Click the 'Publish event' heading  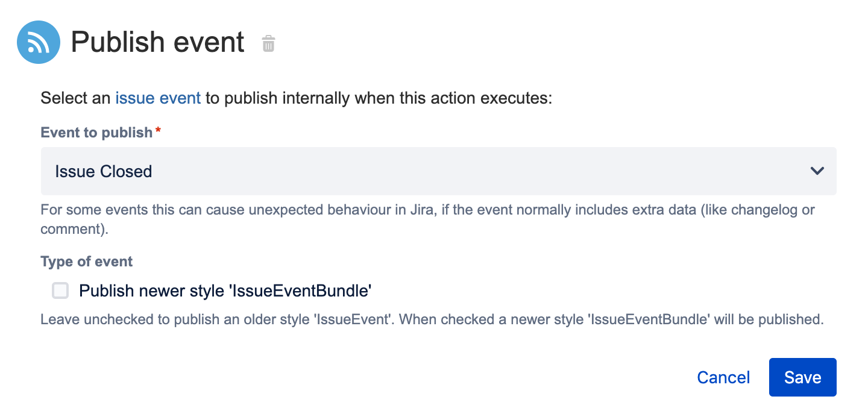point(158,42)
